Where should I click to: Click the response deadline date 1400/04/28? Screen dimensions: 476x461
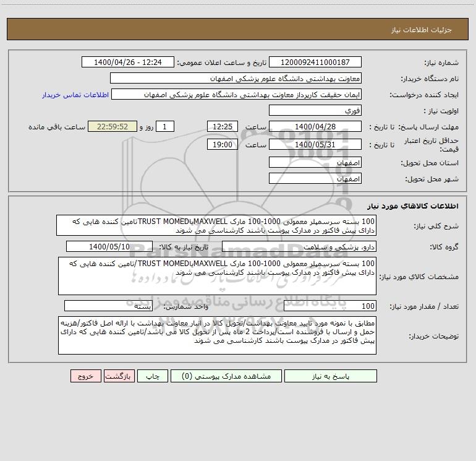pos(315,126)
